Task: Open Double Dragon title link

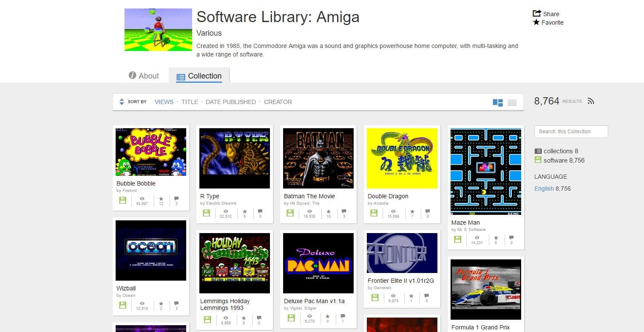Action: (x=388, y=196)
